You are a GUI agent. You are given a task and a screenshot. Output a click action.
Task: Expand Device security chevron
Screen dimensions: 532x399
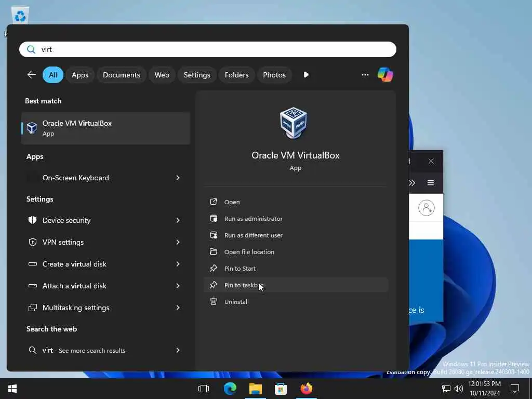point(178,220)
